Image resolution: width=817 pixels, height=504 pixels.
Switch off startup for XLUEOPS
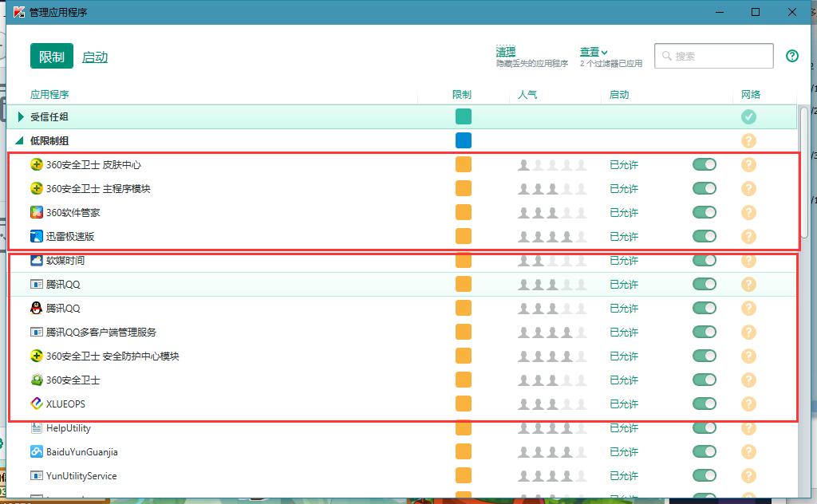705,404
